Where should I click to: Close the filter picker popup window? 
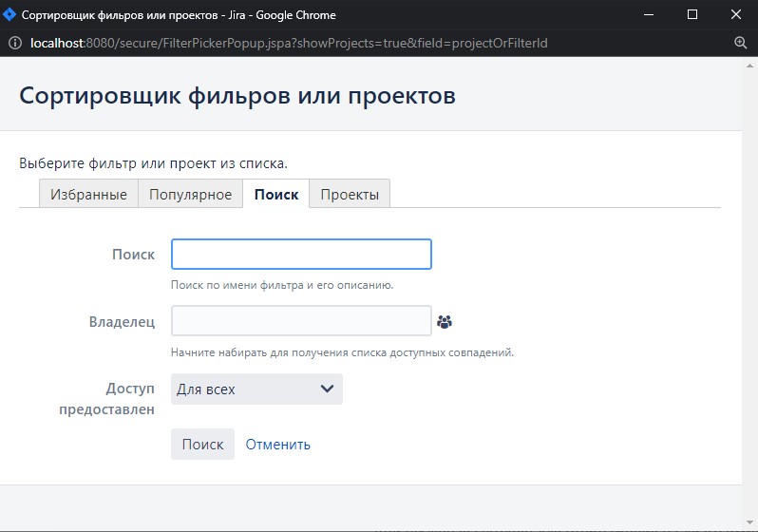point(736,14)
